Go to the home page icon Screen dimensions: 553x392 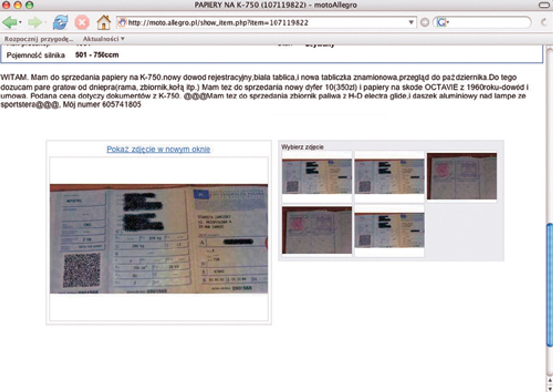pyautogui.click(x=104, y=22)
